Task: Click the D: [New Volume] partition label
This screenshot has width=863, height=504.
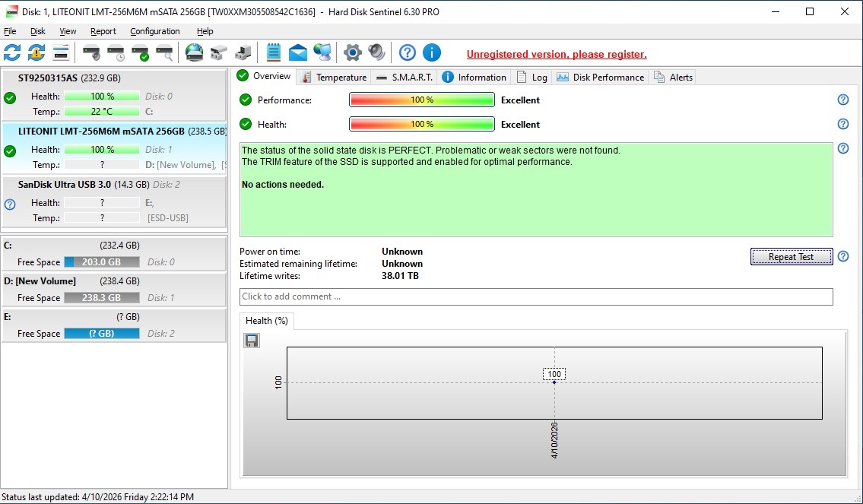Action: pyautogui.click(x=40, y=281)
